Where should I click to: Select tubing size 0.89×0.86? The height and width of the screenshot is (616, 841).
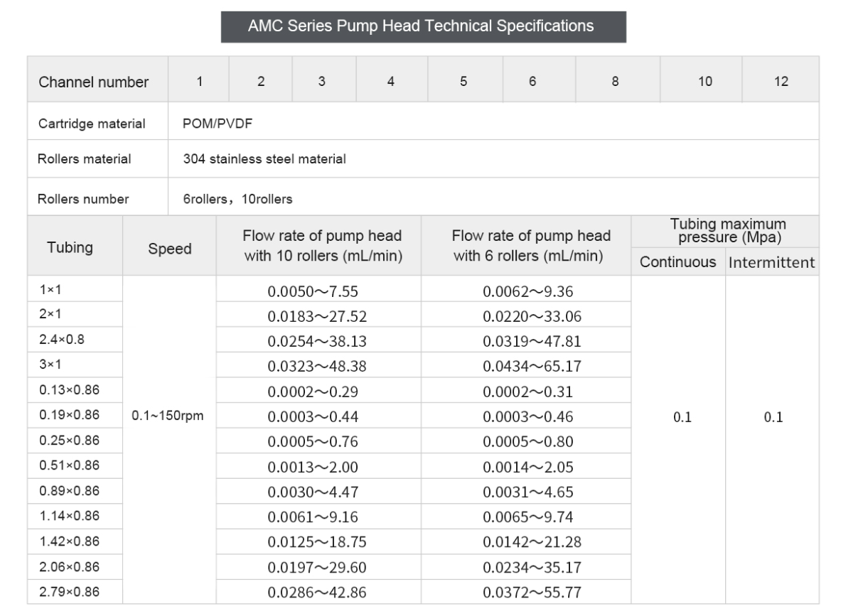pos(69,490)
